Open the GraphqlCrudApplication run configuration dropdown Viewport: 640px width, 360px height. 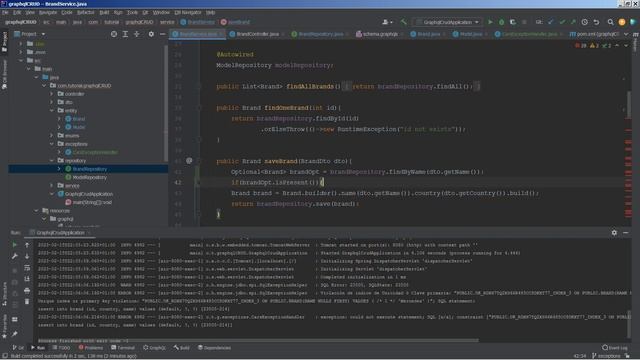448,22
